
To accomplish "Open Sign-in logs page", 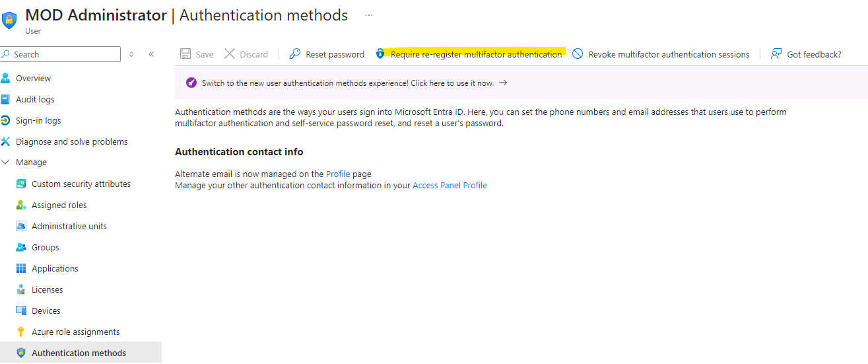I will 38,120.
